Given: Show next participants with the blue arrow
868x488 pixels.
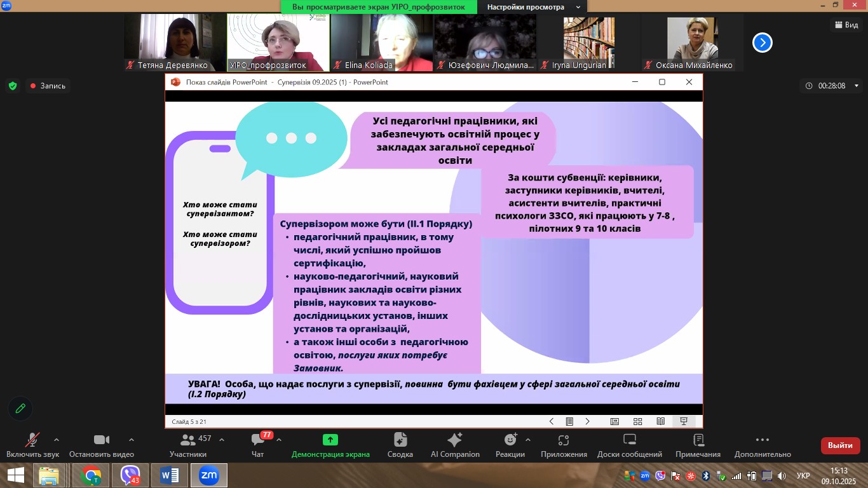Looking at the screenshot, I should click(762, 43).
